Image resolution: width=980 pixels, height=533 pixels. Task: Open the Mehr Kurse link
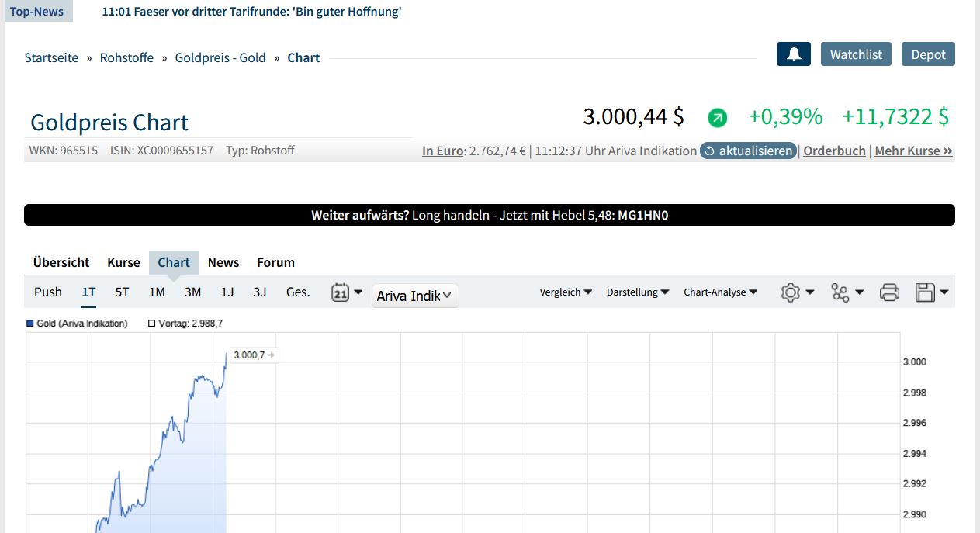click(x=913, y=151)
